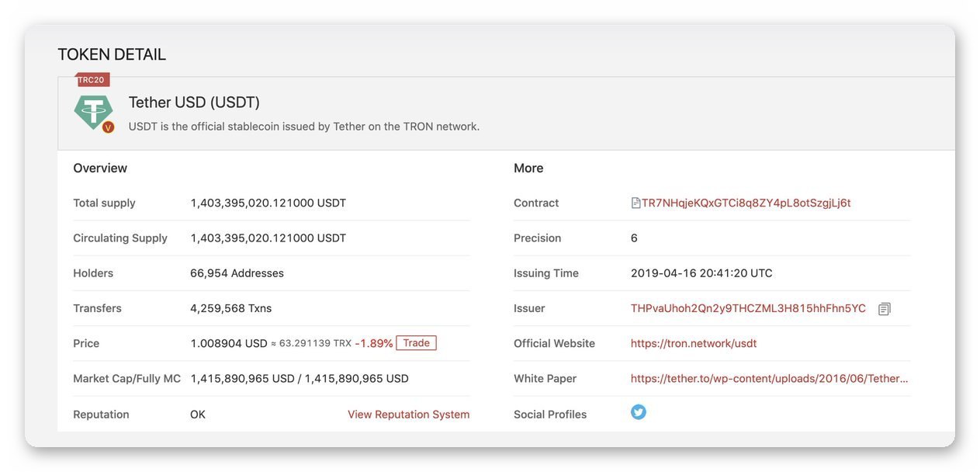Click the price 1.008904 USD value
The width and height of the screenshot is (980, 472).
point(228,343)
